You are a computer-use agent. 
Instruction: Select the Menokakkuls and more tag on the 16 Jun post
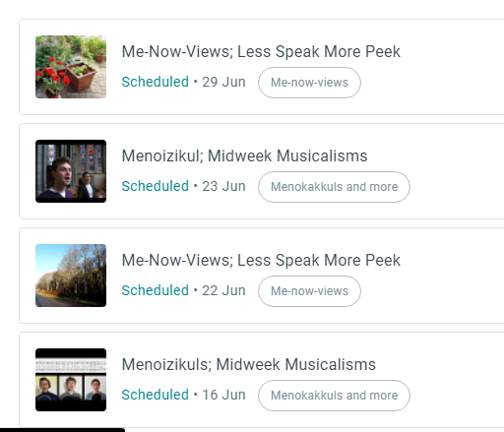(x=334, y=396)
